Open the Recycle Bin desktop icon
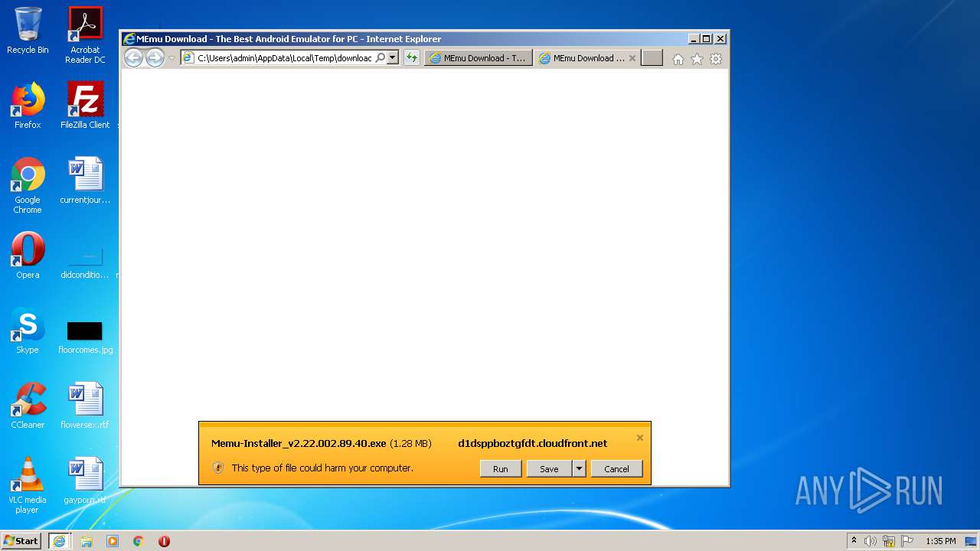980x551 pixels. coord(28,31)
